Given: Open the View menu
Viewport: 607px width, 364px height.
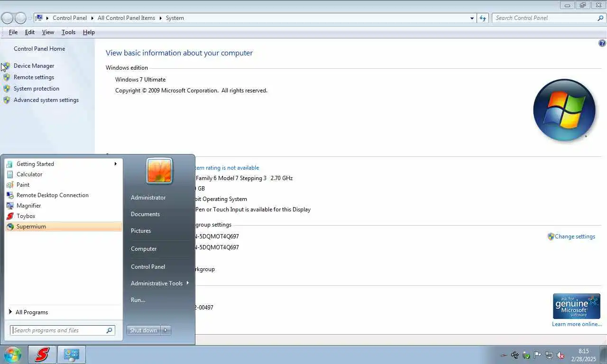Looking at the screenshot, I should (48, 32).
